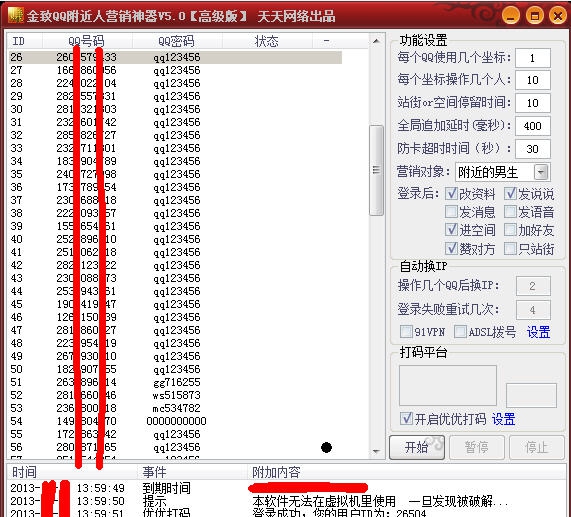Image resolution: width=571 pixels, height=517 pixels.
Task: Focus the 防卡超时时间 input field
Action: click(x=533, y=149)
